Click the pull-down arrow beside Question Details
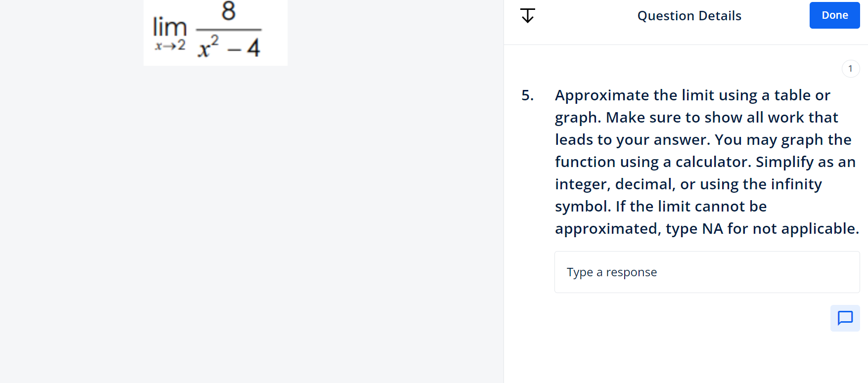This screenshot has height=383, width=868. pos(527,15)
